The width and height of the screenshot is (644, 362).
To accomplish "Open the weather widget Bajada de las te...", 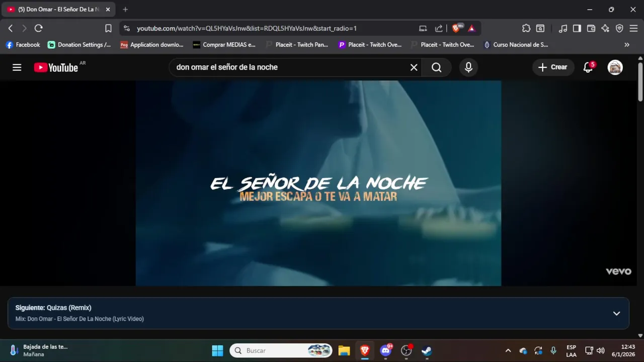I will coord(38,350).
